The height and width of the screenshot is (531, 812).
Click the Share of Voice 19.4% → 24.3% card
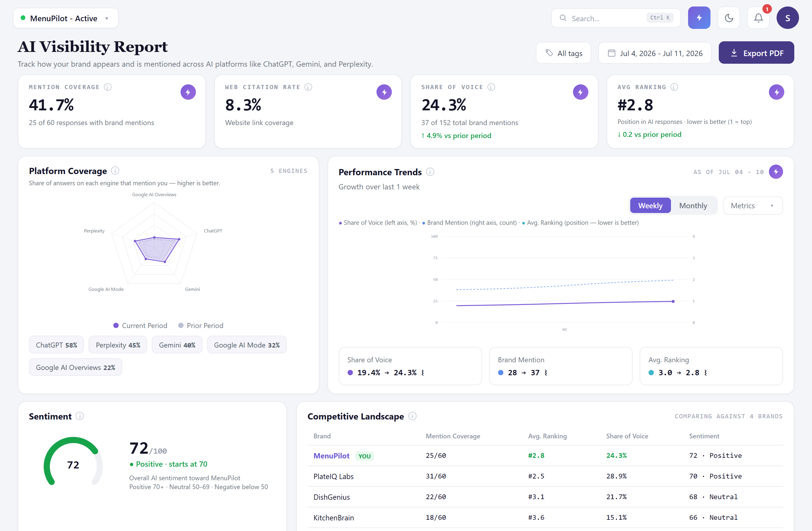pos(410,366)
